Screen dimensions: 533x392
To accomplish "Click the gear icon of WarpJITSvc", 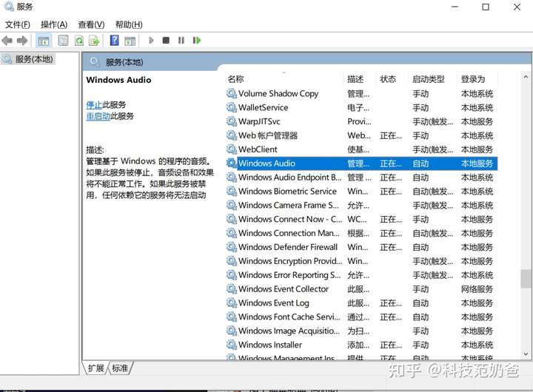I will tap(232, 121).
